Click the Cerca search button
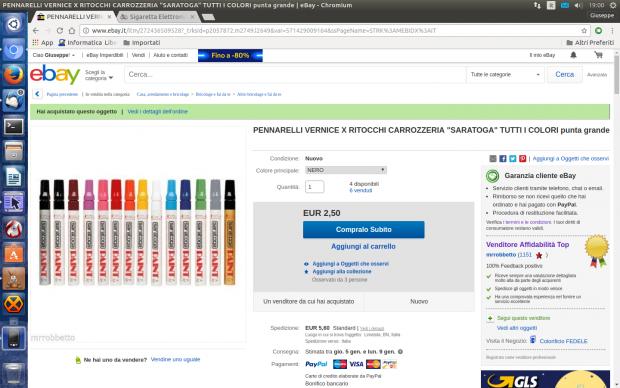The image size is (620, 388). pos(565,74)
